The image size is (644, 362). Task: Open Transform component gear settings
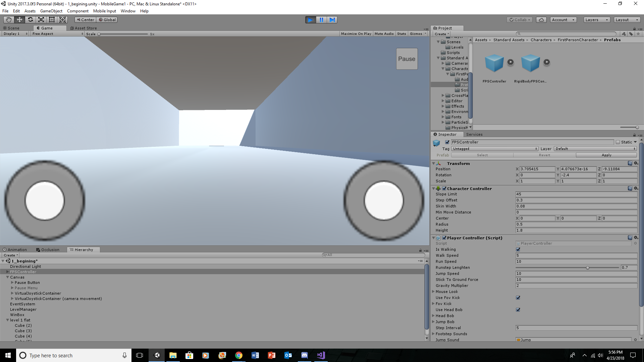[x=636, y=163]
